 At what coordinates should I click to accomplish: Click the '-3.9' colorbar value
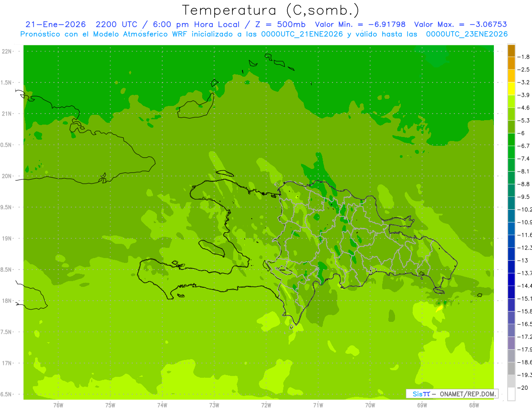(x=524, y=95)
